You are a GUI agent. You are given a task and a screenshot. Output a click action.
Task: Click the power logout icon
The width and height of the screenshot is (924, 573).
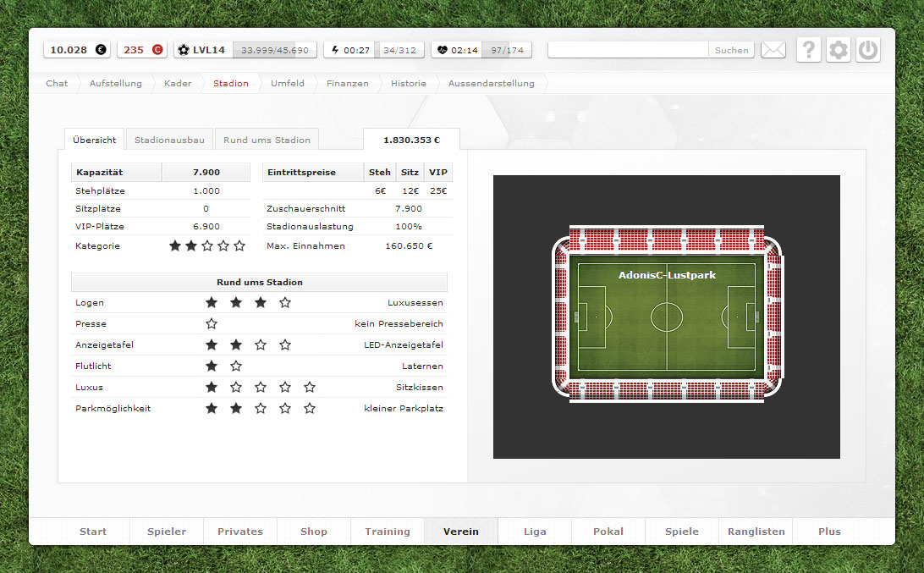pos(867,50)
